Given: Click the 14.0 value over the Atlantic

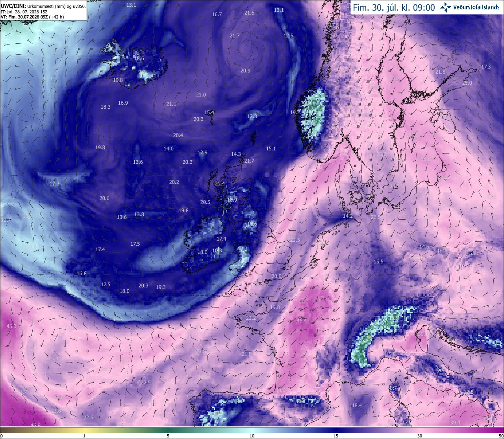Looking at the screenshot, I should [x=169, y=148].
